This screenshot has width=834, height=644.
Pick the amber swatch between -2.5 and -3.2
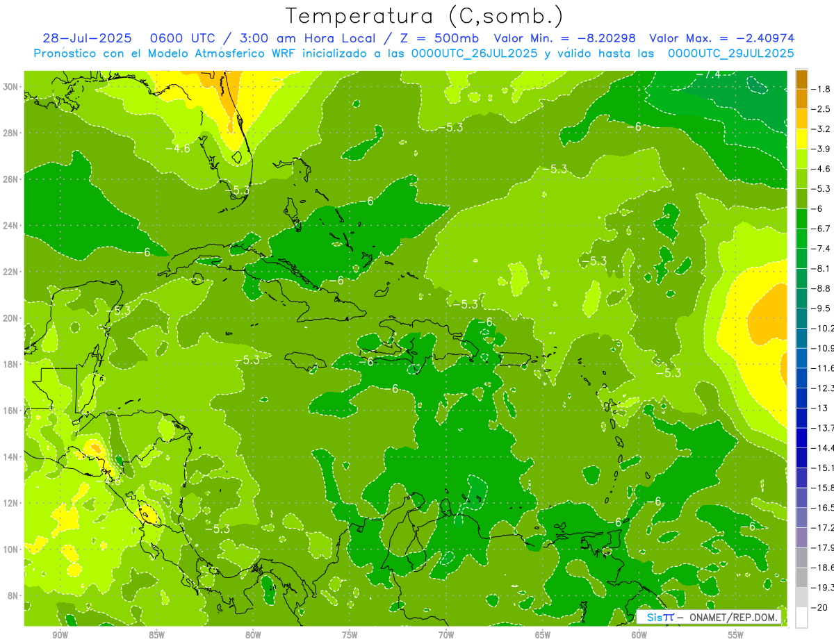coord(801,119)
